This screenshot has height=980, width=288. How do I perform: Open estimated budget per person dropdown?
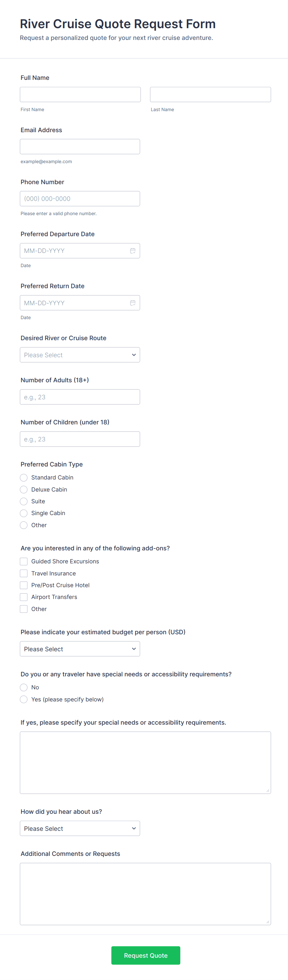point(80,649)
